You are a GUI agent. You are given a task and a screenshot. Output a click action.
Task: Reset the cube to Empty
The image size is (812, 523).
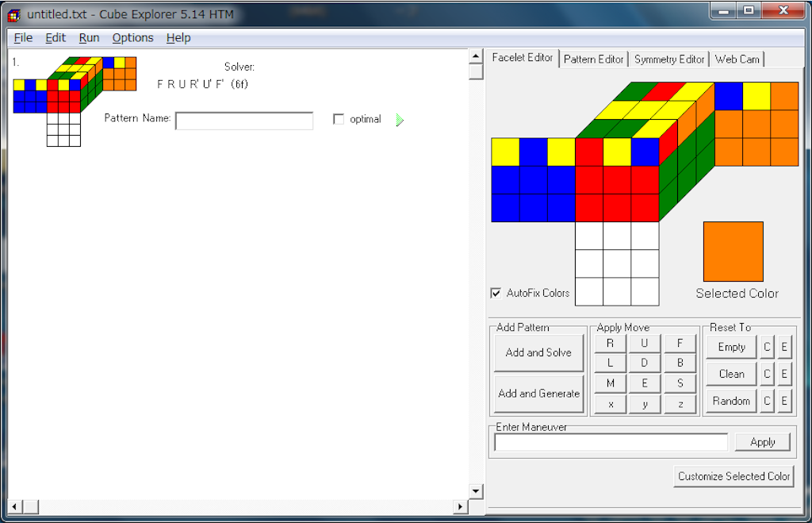coord(731,348)
